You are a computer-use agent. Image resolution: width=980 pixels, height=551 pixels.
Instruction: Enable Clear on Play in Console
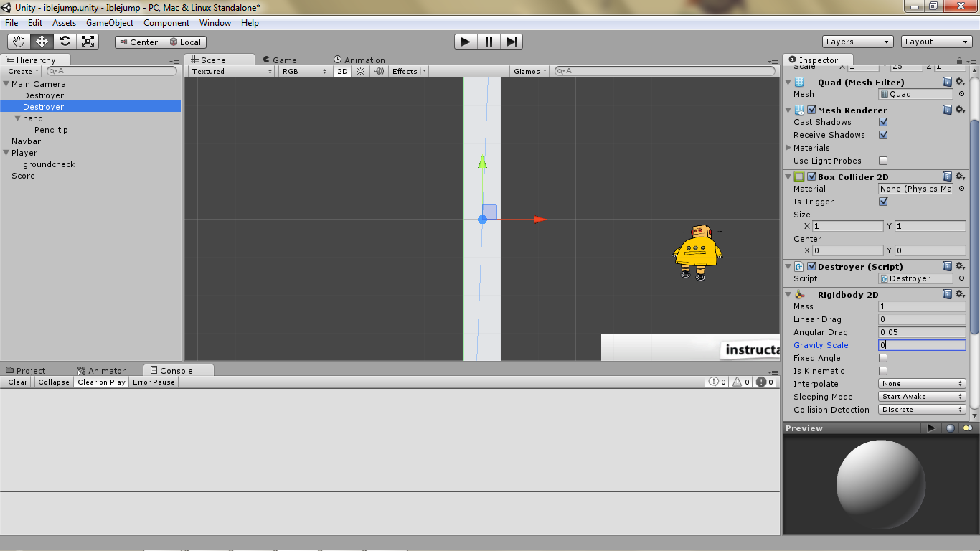[x=101, y=382]
